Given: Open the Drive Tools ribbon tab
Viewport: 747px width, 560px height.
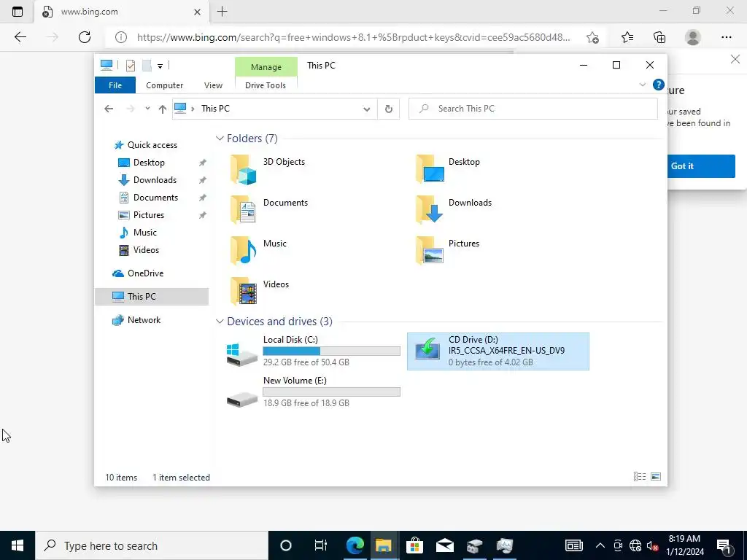Looking at the screenshot, I should click(266, 85).
